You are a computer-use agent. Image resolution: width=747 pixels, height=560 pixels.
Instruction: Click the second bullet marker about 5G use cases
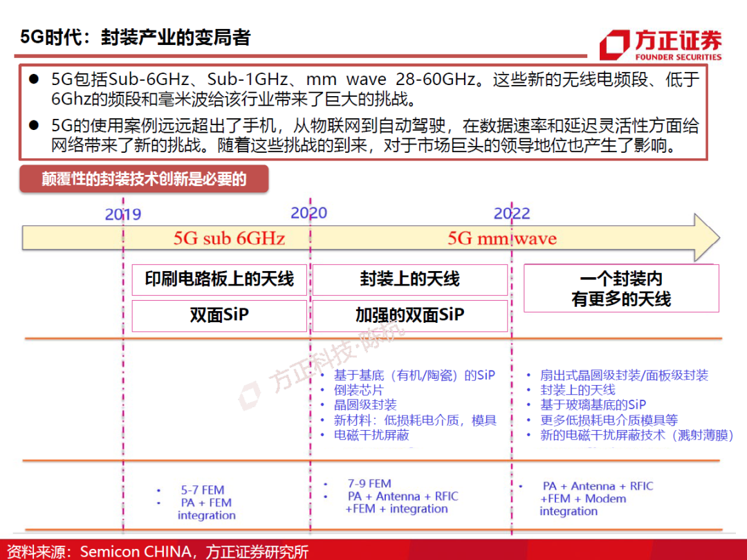(35, 125)
